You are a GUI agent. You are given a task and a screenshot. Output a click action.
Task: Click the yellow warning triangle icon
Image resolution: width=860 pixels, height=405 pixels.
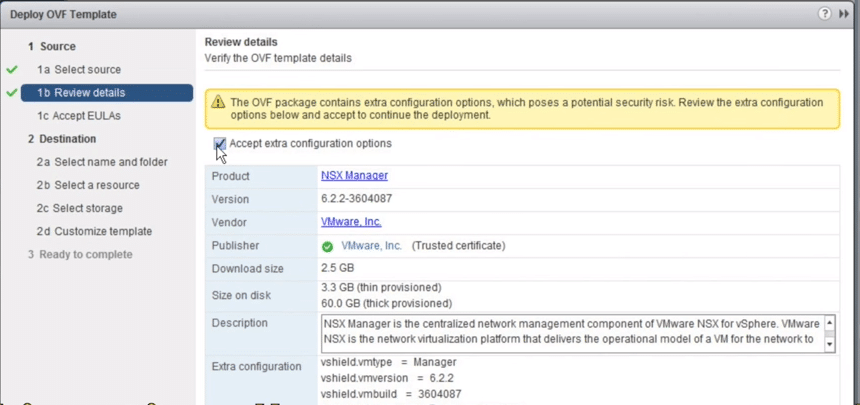tap(218, 102)
